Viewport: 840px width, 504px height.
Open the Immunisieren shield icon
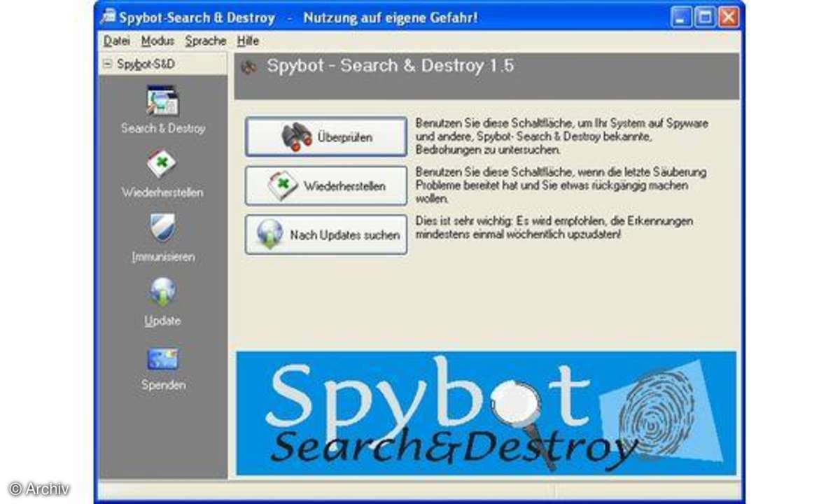[162, 228]
